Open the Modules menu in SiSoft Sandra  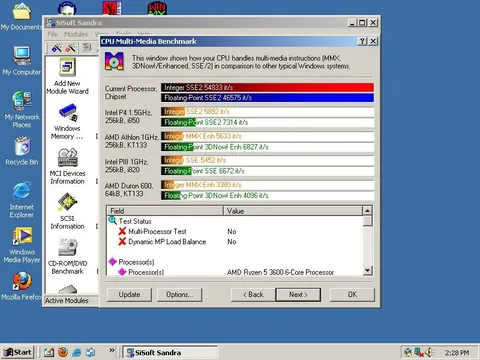76,34
